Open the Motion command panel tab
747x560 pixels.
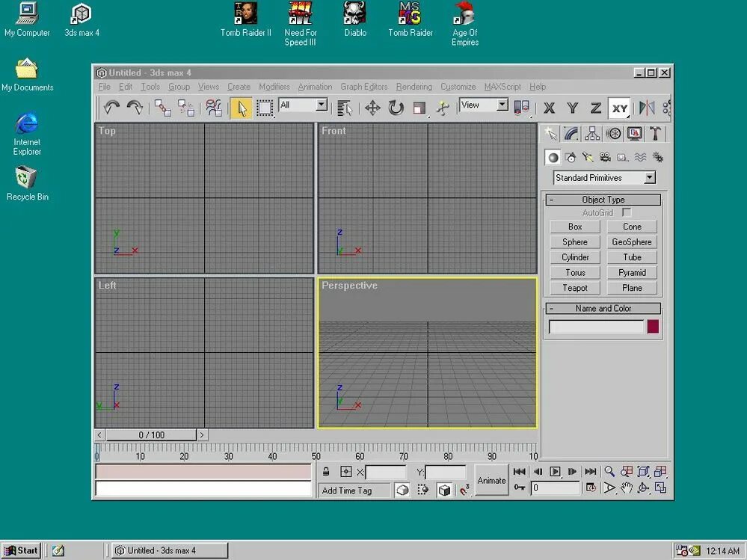[x=614, y=134]
